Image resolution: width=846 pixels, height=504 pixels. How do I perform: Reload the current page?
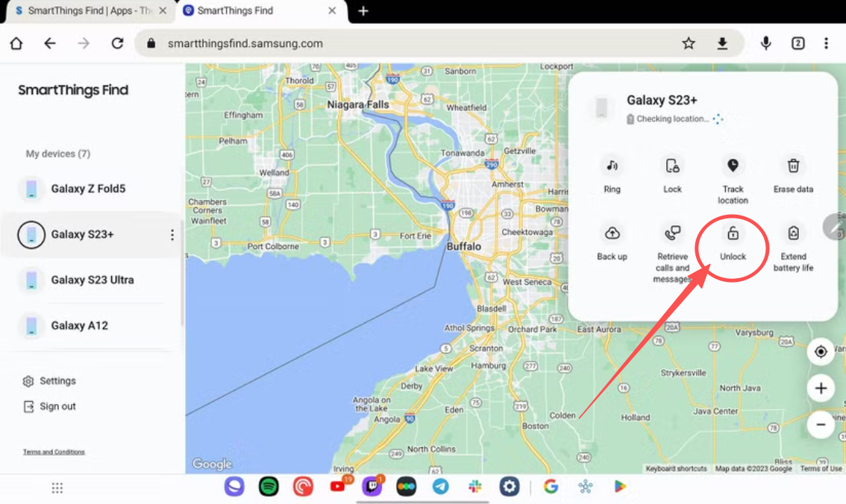(x=117, y=43)
